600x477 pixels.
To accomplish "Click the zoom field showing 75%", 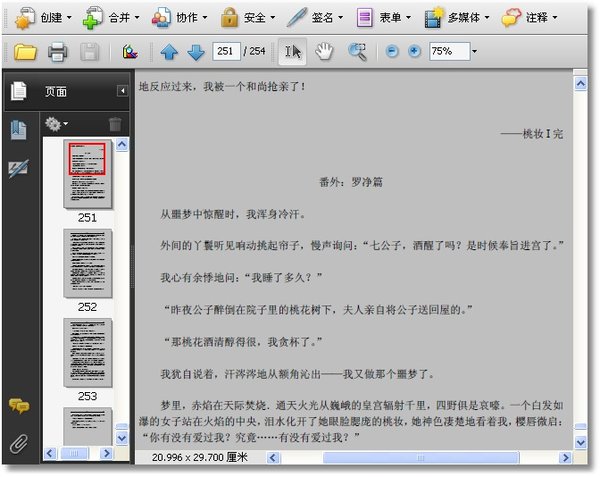I will tap(449, 51).
